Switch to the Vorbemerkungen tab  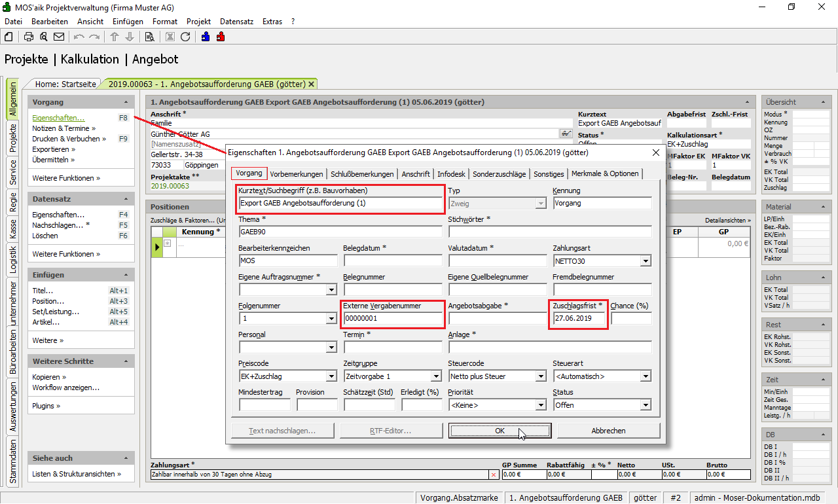297,173
